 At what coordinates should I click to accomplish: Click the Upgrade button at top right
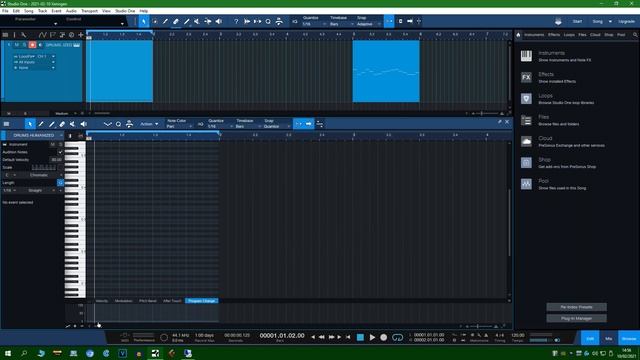coord(627,21)
